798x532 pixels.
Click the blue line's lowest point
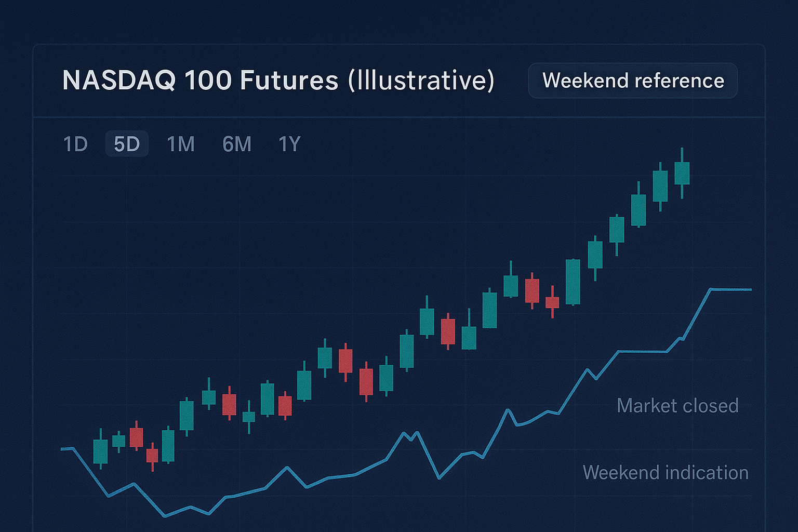165,516
